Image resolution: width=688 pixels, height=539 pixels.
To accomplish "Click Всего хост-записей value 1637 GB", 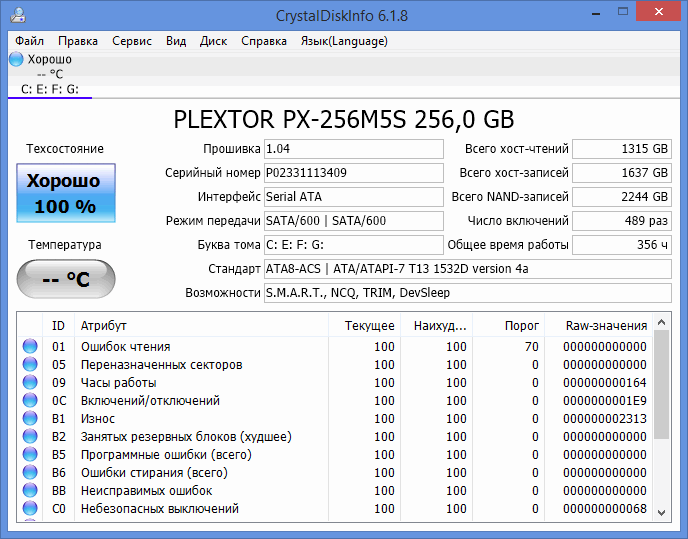I will point(622,172).
